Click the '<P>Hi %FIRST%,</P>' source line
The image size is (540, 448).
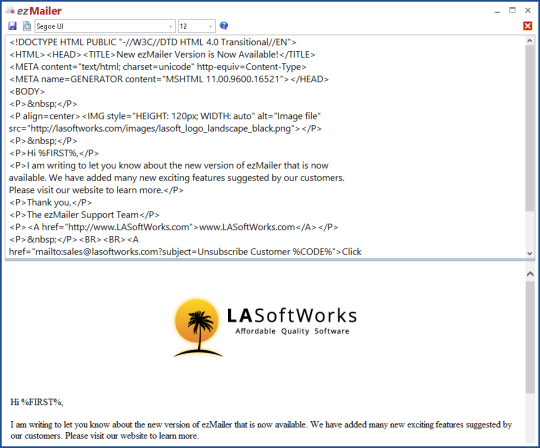tap(54, 153)
